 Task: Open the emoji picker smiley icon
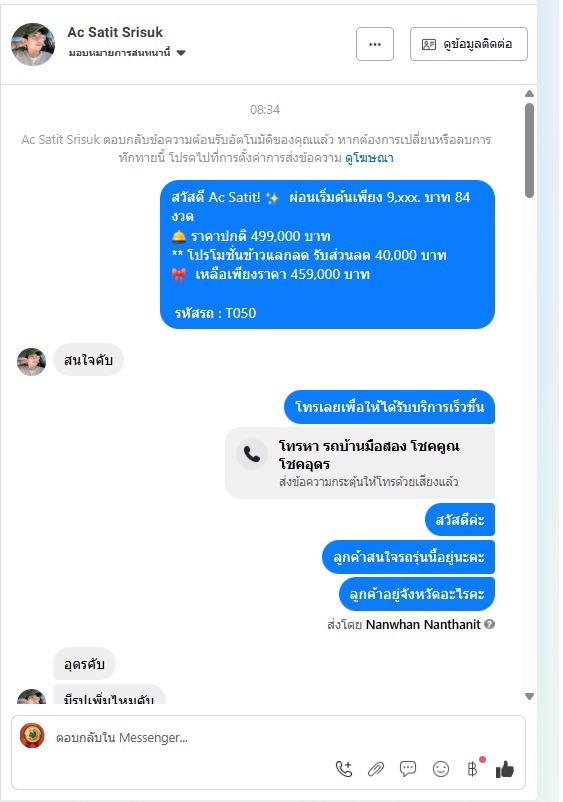(441, 769)
